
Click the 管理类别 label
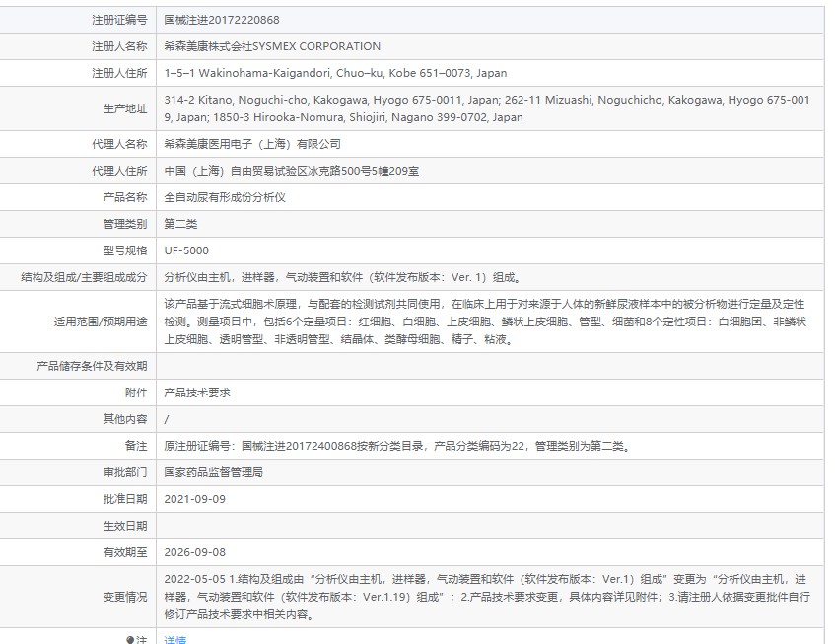pos(125,224)
